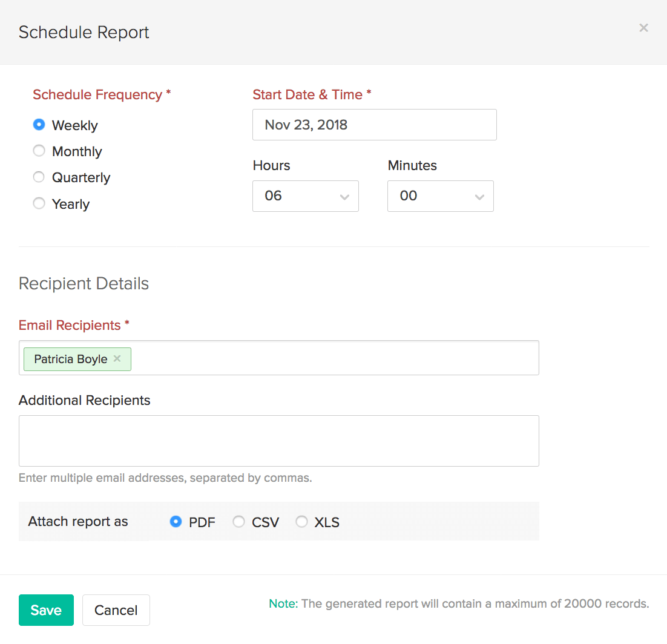The height and width of the screenshot is (644, 667).
Task: Set frequency to Quarterly
Action: [x=39, y=177]
